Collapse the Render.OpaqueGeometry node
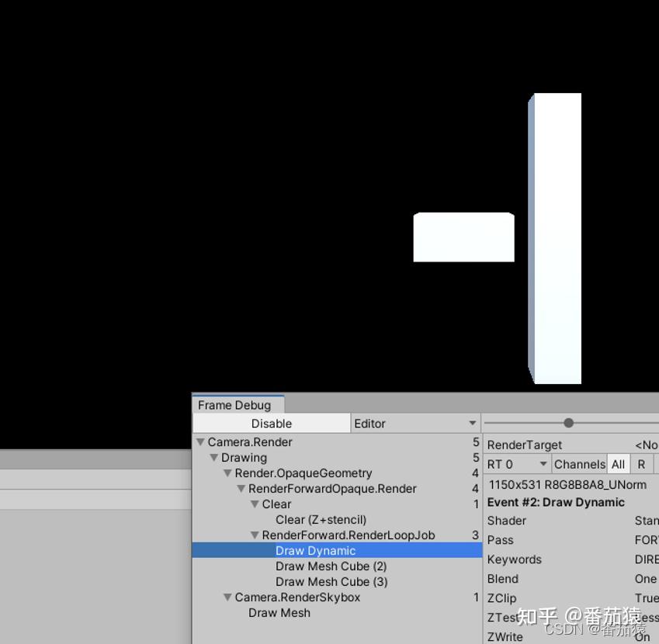The height and width of the screenshot is (644, 659). tap(227, 473)
